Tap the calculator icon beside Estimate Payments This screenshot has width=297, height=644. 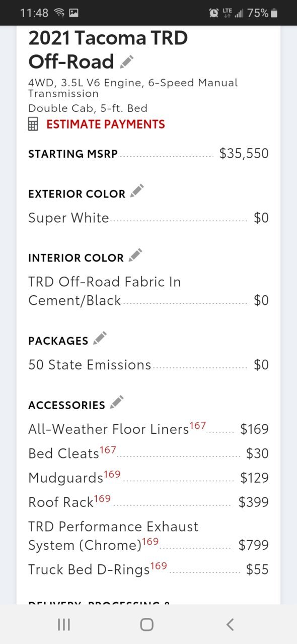pos(33,124)
